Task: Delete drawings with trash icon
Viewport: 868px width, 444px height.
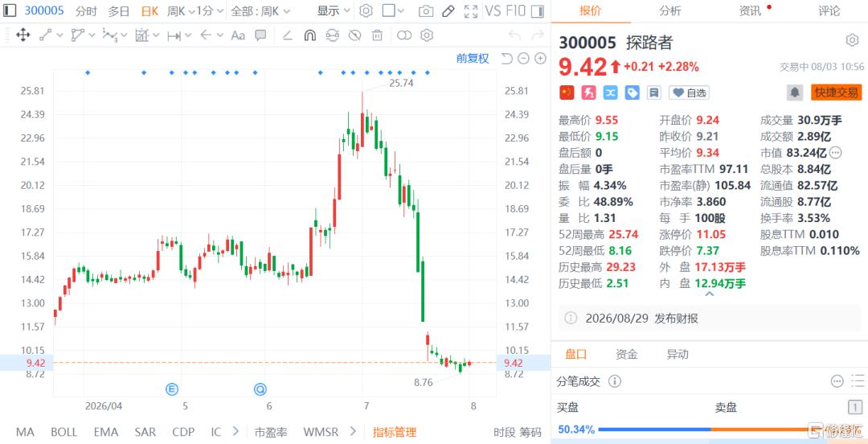Action: [377, 35]
